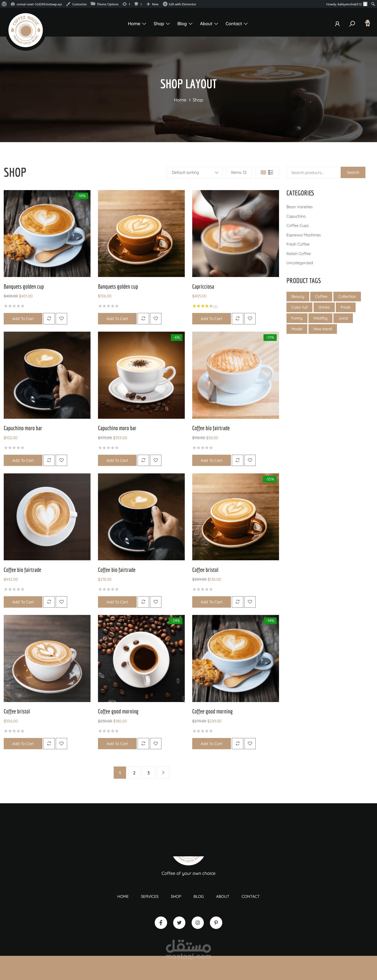Switch to list view layout icon
Image resolution: width=377 pixels, height=980 pixels.
pyautogui.click(x=271, y=172)
